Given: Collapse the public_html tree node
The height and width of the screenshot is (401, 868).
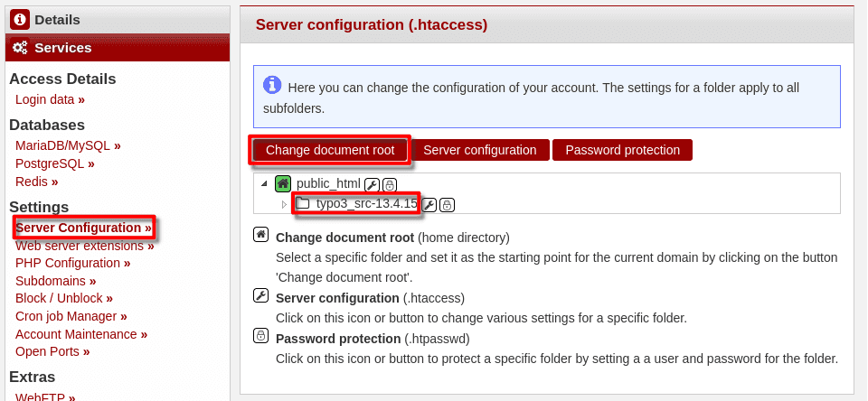Looking at the screenshot, I should pos(264,184).
